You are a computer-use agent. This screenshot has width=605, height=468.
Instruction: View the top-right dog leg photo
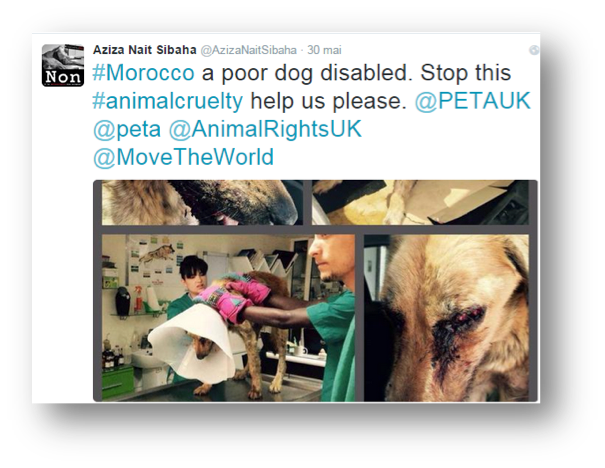point(420,203)
